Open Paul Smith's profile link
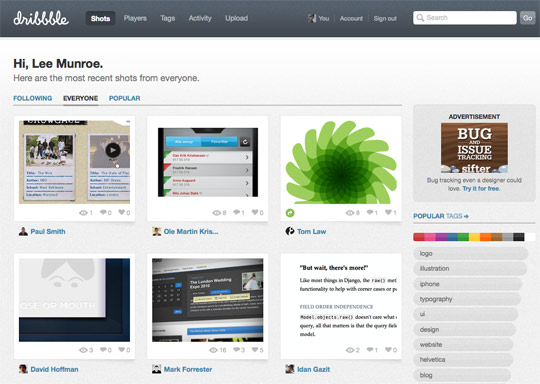The image size is (540, 384). pos(48,231)
